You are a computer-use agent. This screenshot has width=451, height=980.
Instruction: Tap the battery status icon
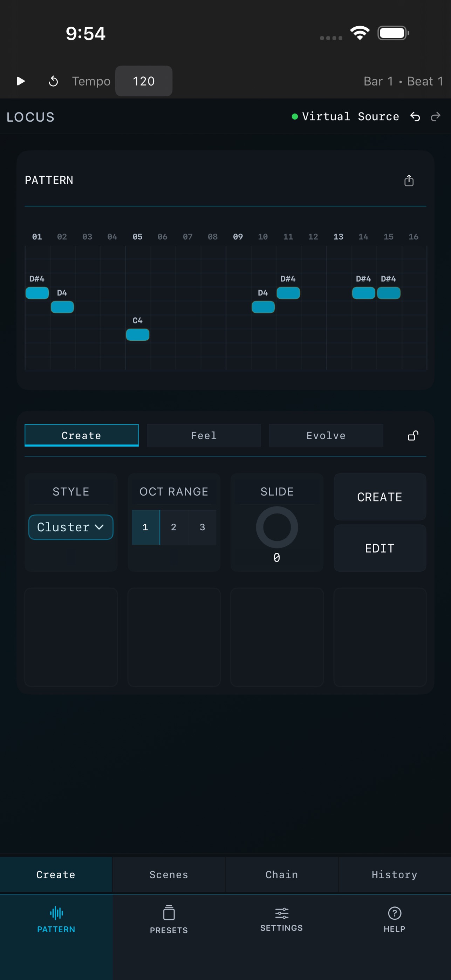point(393,33)
